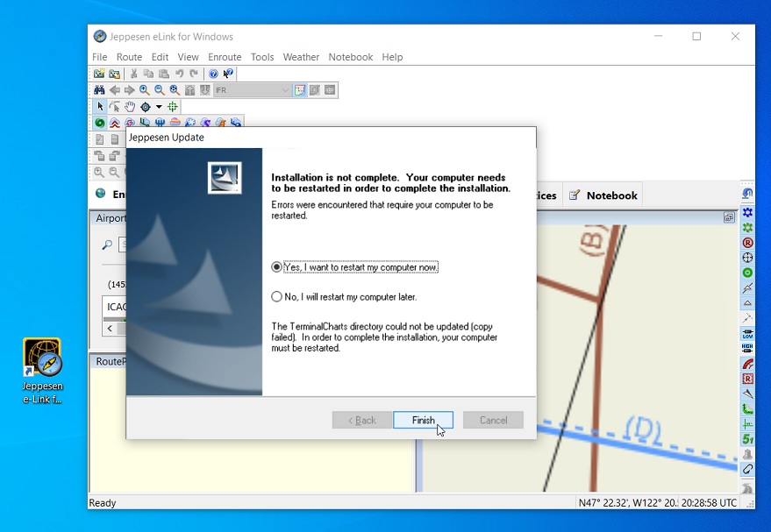This screenshot has height=532, width=771.
Task: Click the Finish button
Action: (423, 420)
